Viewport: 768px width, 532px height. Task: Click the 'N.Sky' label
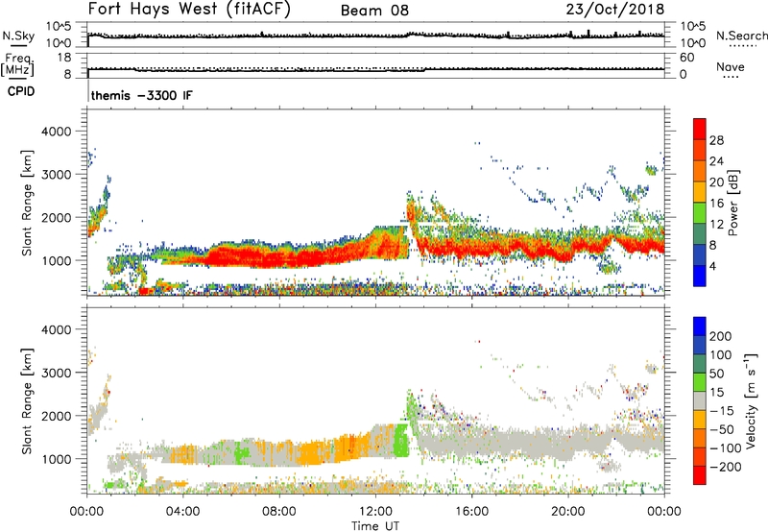point(18,36)
